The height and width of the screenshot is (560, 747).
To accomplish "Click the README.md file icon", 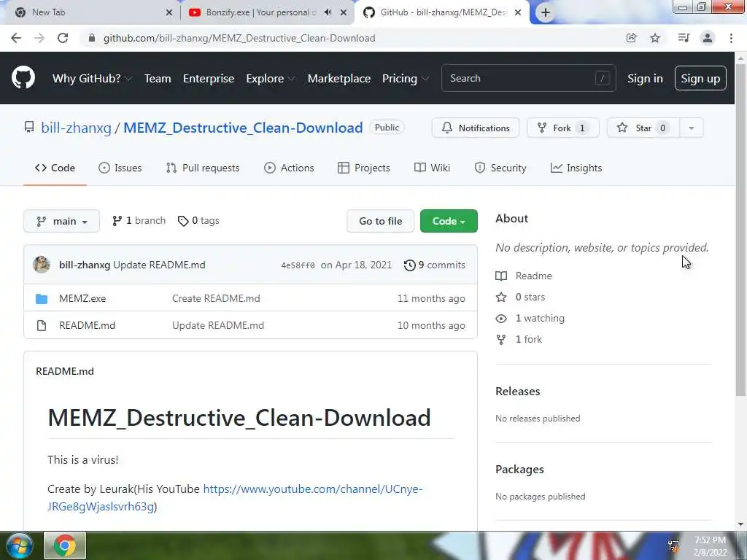I will click(x=42, y=326).
